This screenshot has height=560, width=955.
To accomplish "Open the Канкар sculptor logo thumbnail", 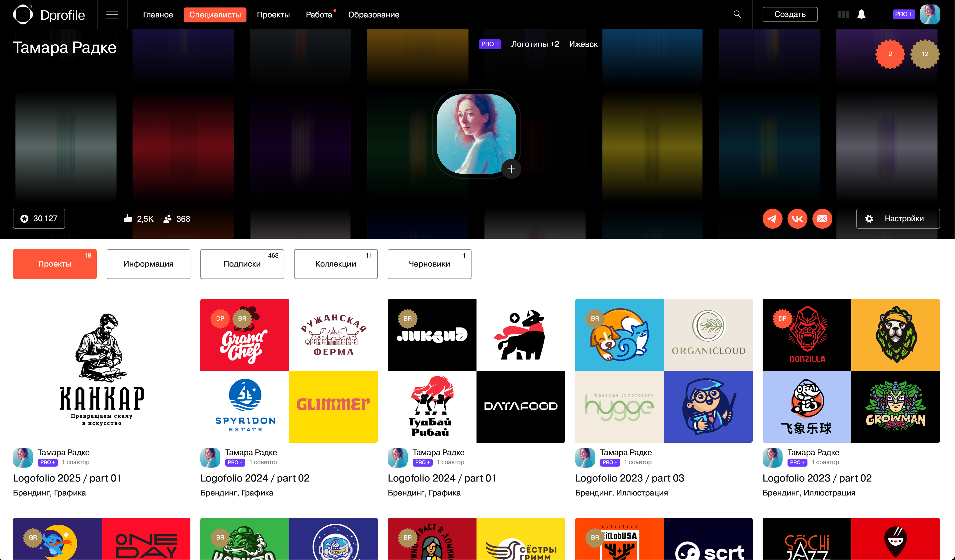I will (102, 371).
